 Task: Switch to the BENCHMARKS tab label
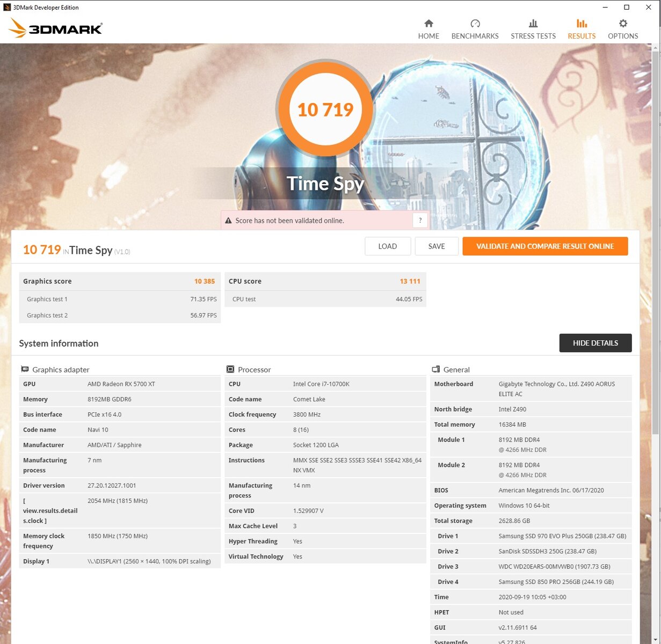[x=475, y=36]
